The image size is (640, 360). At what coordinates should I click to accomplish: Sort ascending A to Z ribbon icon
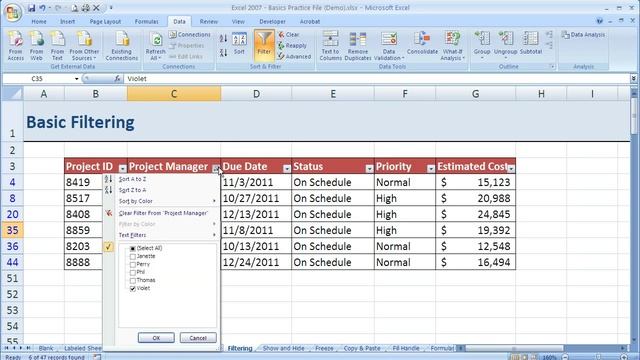223,39
